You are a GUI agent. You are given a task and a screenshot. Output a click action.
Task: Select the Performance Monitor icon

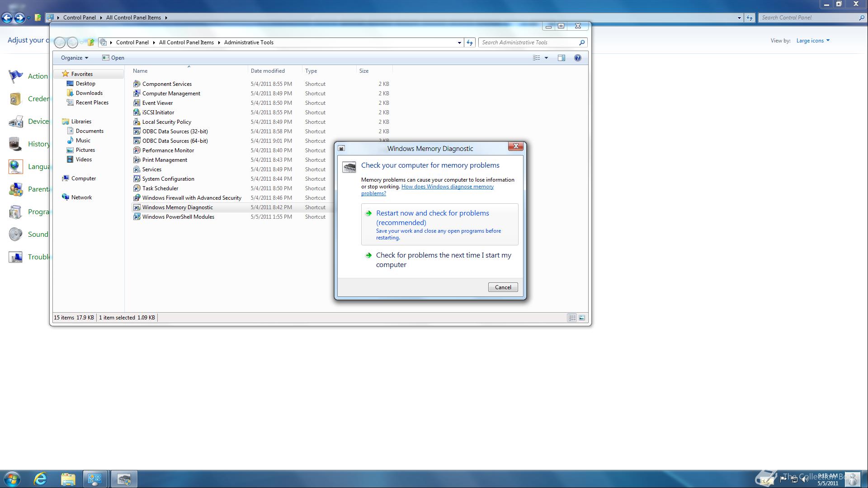137,150
